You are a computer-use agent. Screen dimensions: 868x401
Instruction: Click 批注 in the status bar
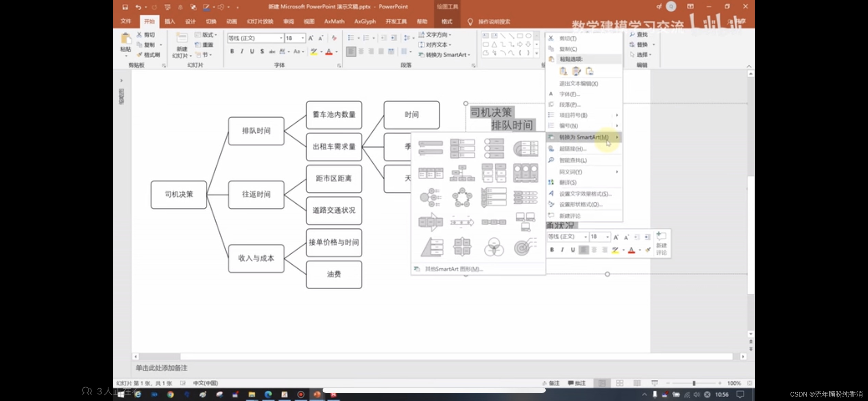pyautogui.click(x=577, y=383)
